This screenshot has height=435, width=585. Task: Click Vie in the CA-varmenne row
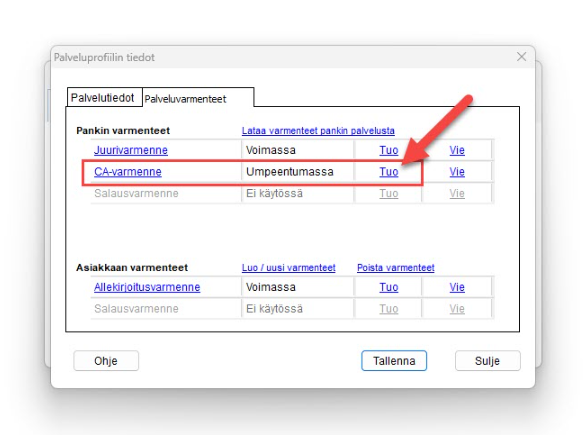[457, 172]
